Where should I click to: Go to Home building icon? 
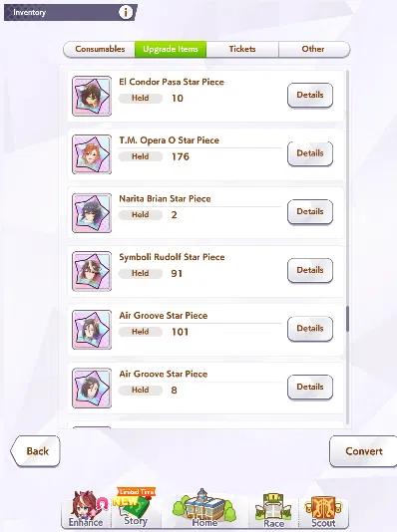pos(204,508)
